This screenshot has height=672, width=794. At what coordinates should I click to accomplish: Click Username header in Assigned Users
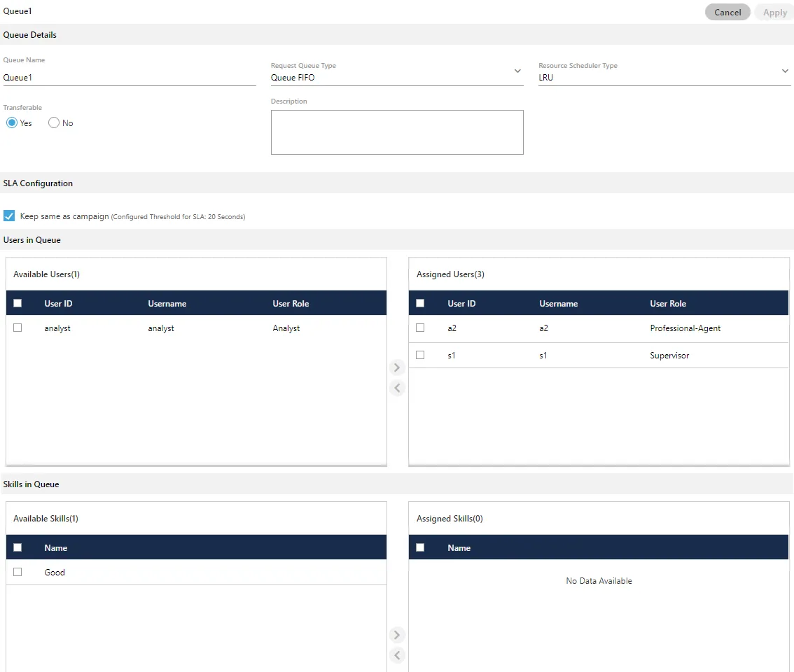[559, 303]
